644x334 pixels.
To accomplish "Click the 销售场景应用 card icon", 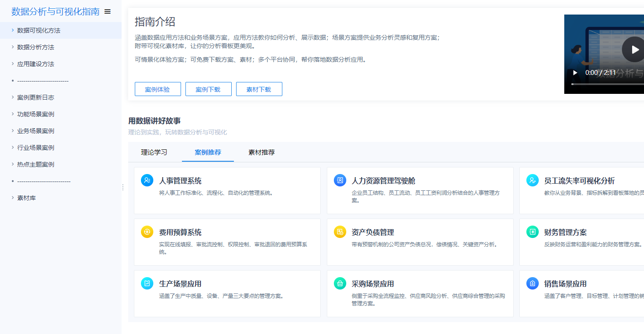I will 533,283.
